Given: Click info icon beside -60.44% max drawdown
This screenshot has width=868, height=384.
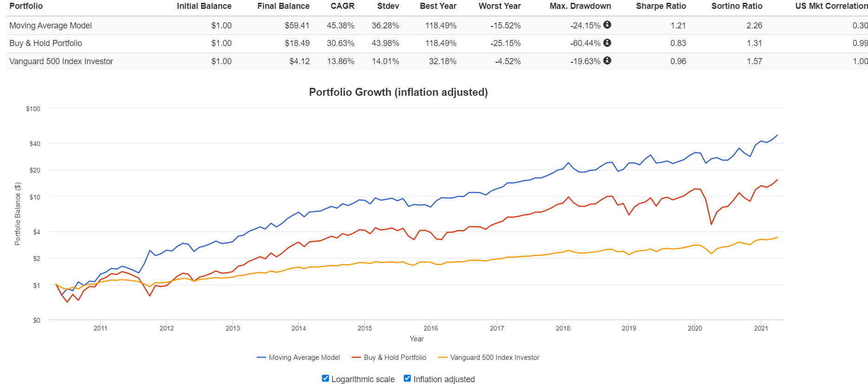Looking at the screenshot, I should (x=607, y=43).
